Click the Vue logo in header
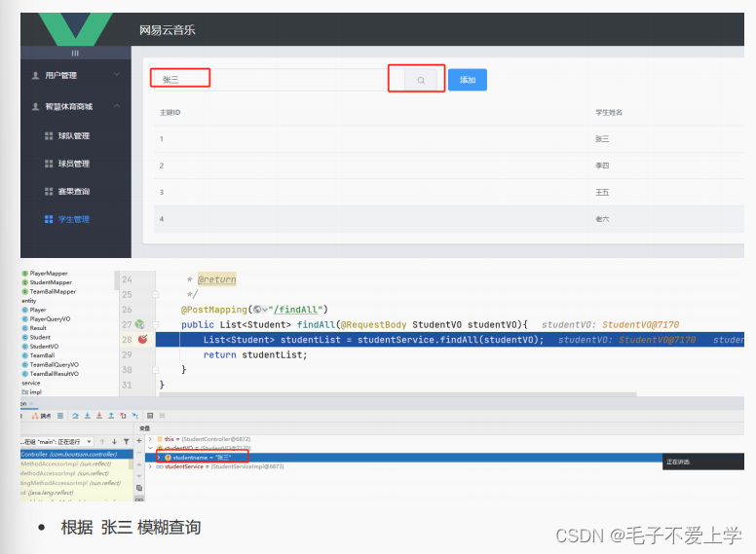Image resolution: width=756 pixels, height=554 pixels. pos(75,29)
